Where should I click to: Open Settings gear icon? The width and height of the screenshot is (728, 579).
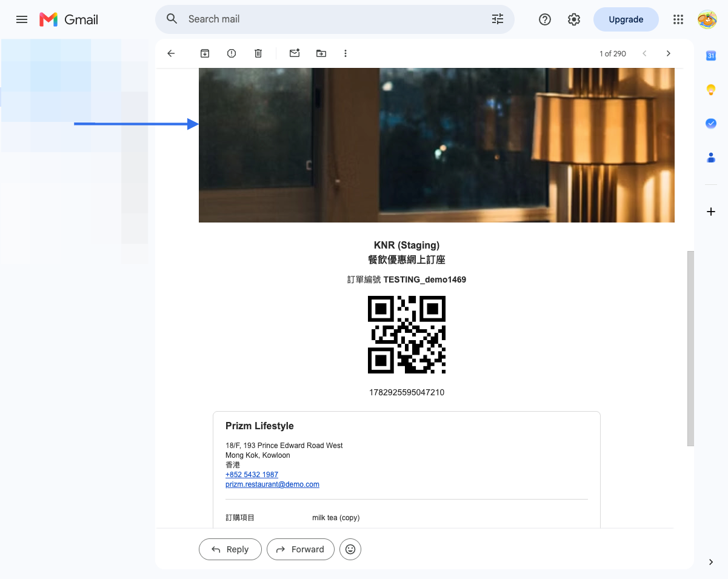574,19
